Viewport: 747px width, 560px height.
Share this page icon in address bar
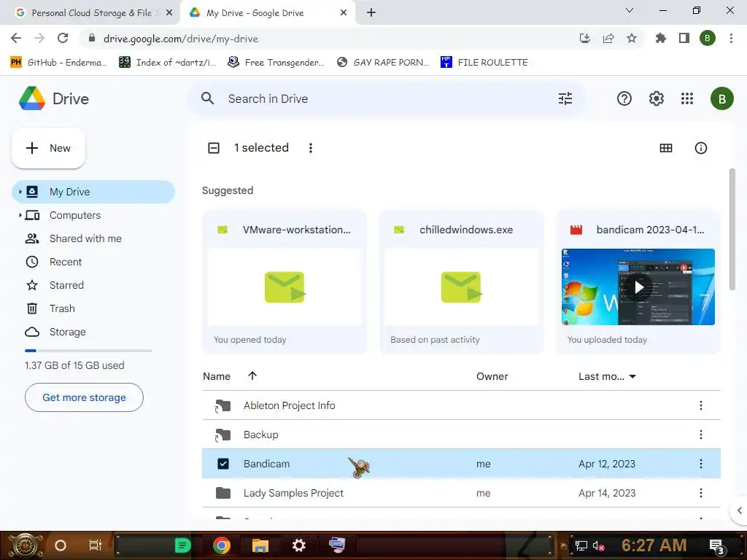click(608, 38)
